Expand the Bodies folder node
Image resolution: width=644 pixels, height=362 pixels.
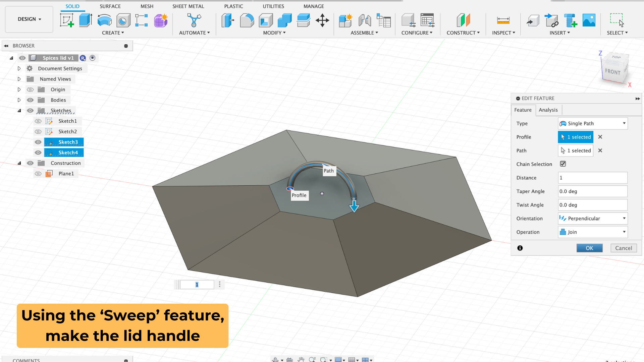click(19, 100)
